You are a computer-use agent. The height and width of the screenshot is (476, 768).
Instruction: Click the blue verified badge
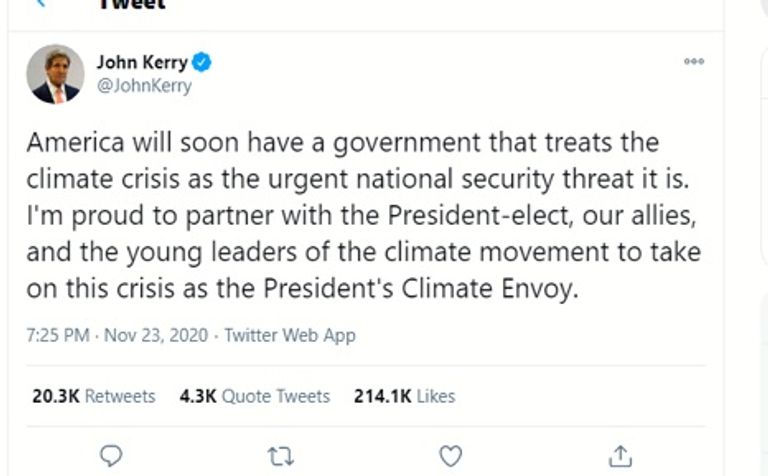[x=202, y=63]
